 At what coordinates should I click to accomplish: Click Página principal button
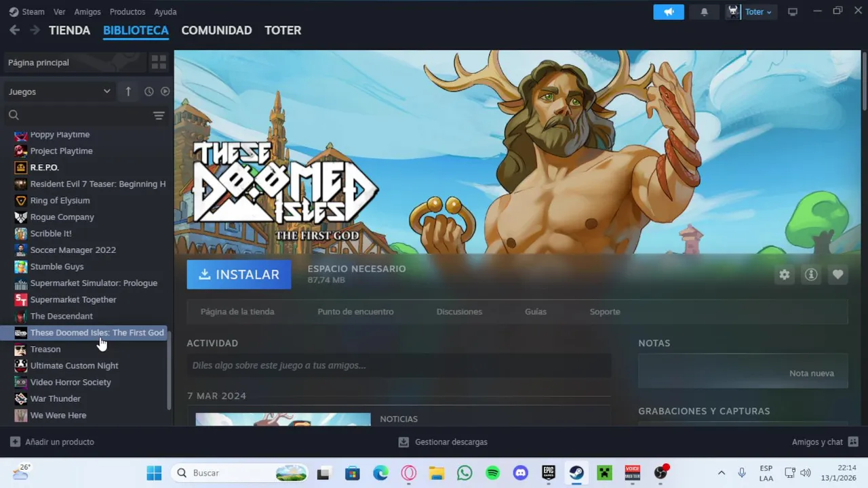(75, 62)
